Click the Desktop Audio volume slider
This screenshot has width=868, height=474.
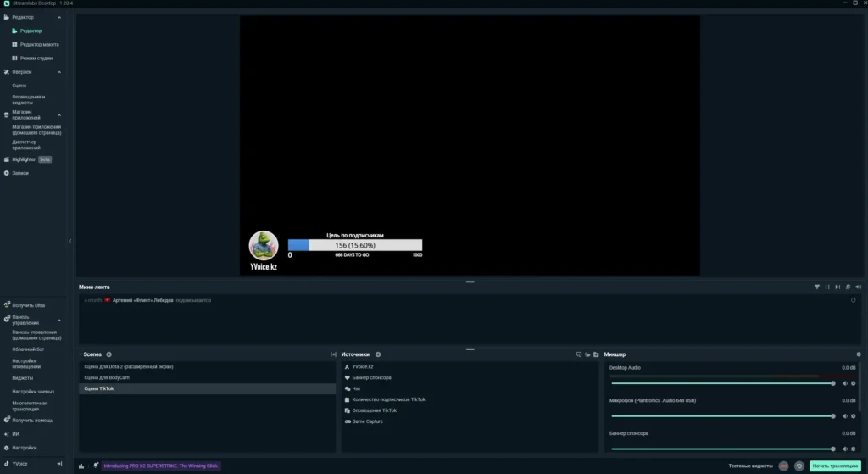(721, 383)
